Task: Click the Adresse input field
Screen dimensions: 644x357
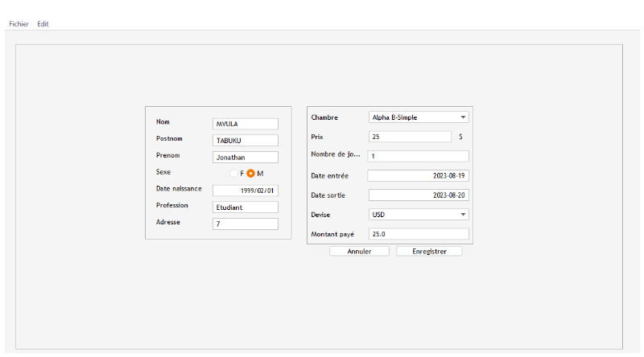Action: coord(245,224)
